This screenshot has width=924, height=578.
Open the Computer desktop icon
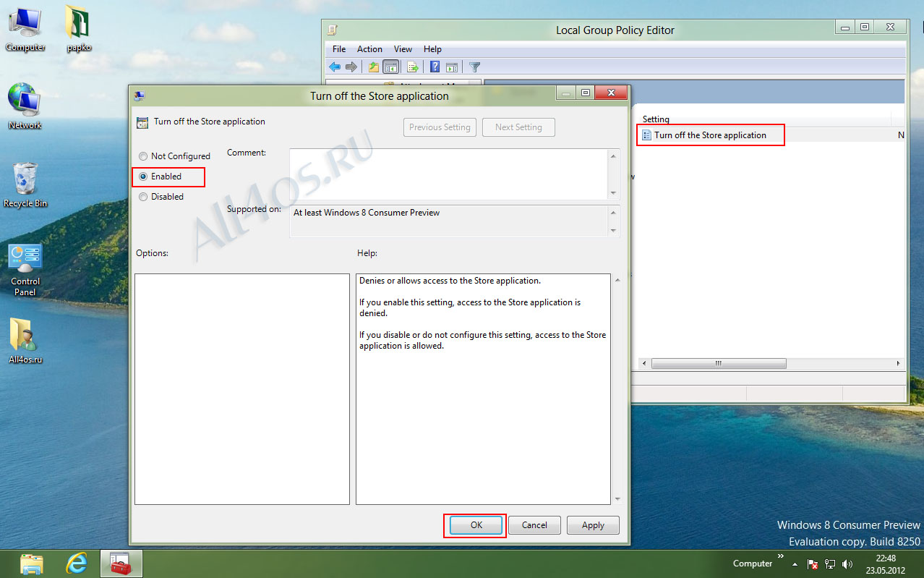click(x=25, y=29)
